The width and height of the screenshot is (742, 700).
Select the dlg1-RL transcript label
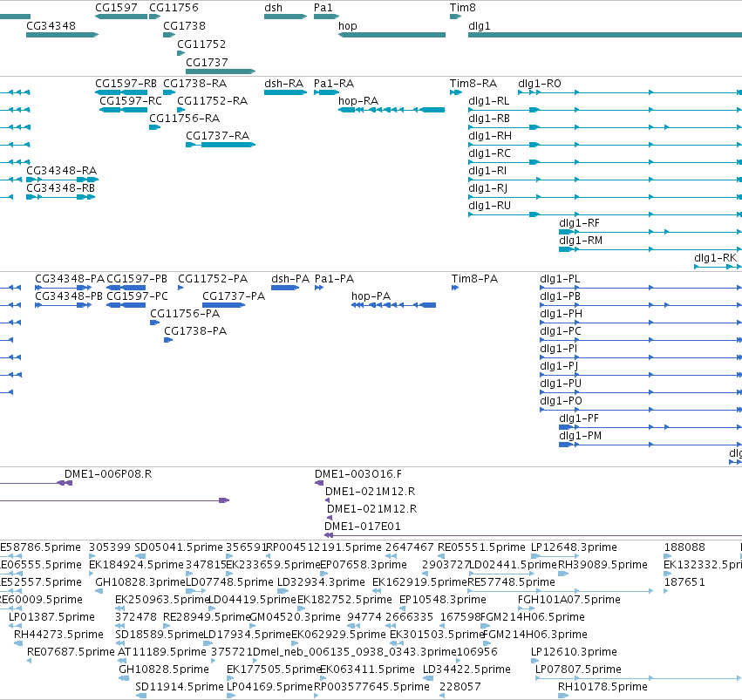point(489,101)
